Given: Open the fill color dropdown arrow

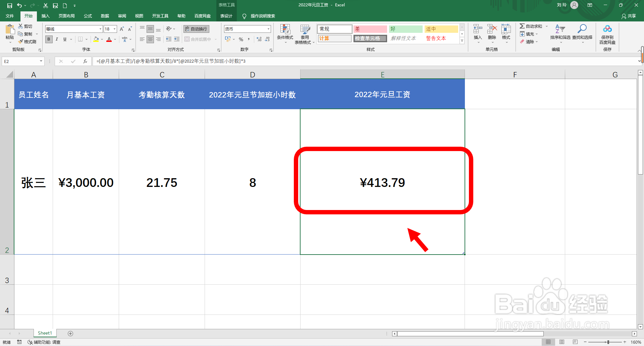Looking at the screenshot, I should click(x=102, y=40).
